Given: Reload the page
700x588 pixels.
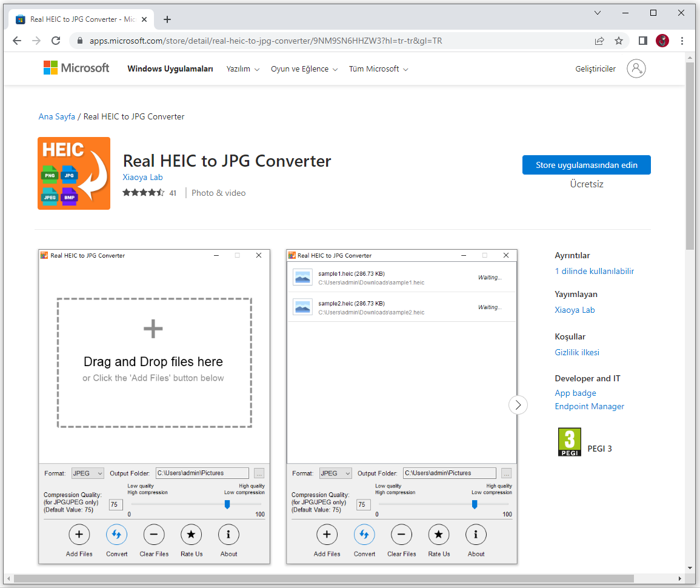Looking at the screenshot, I should point(56,41).
